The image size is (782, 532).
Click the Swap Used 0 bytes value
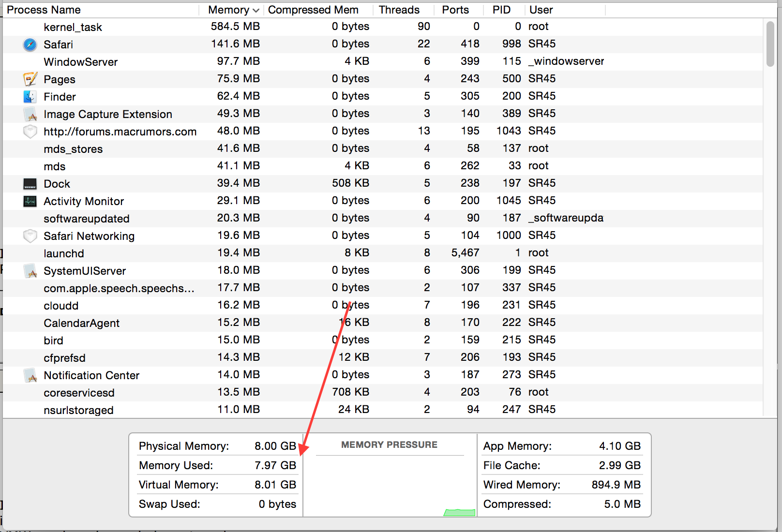tap(277, 504)
